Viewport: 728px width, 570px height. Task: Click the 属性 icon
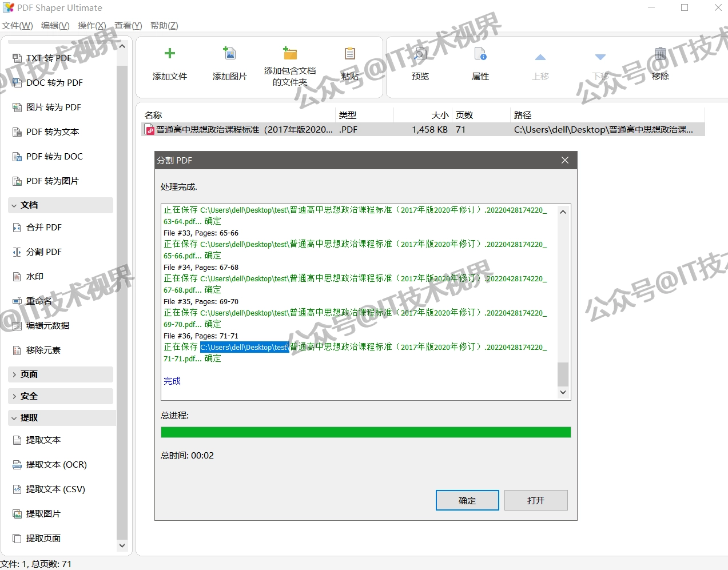[x=480, y=62]
